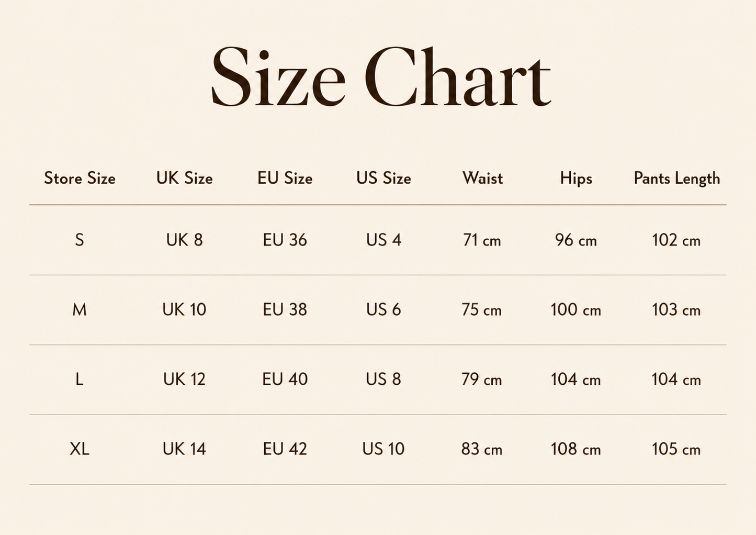Select the US Size column header
This screenshot has width=756, height=535.
click(383, 178)
